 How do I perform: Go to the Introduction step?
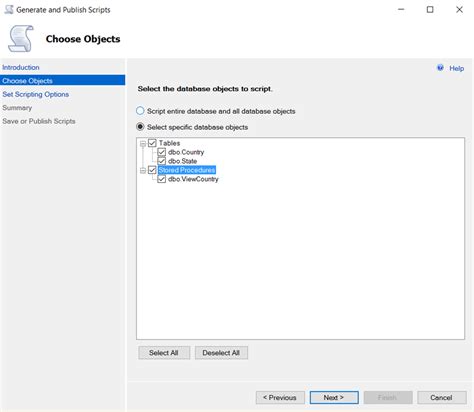click(x=21, y=67)
